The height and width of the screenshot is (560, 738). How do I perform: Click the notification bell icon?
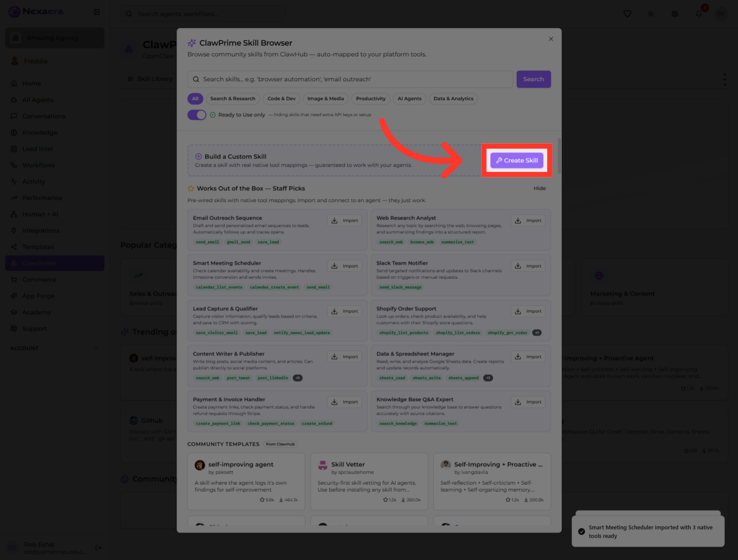tap(698, 14)
